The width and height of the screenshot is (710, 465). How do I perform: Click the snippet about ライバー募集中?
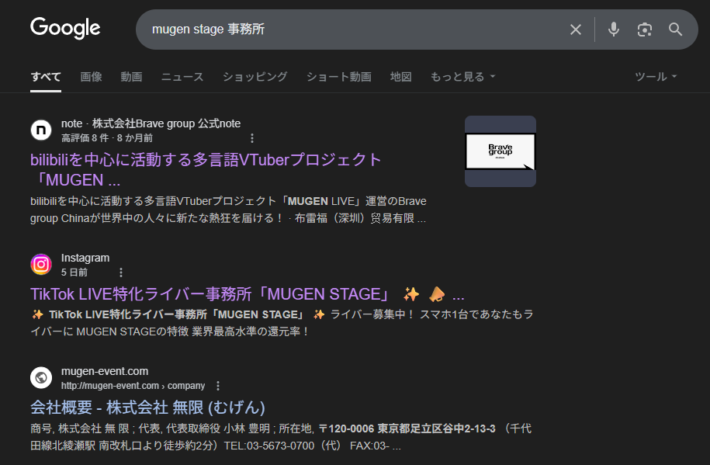pos(282,323)
